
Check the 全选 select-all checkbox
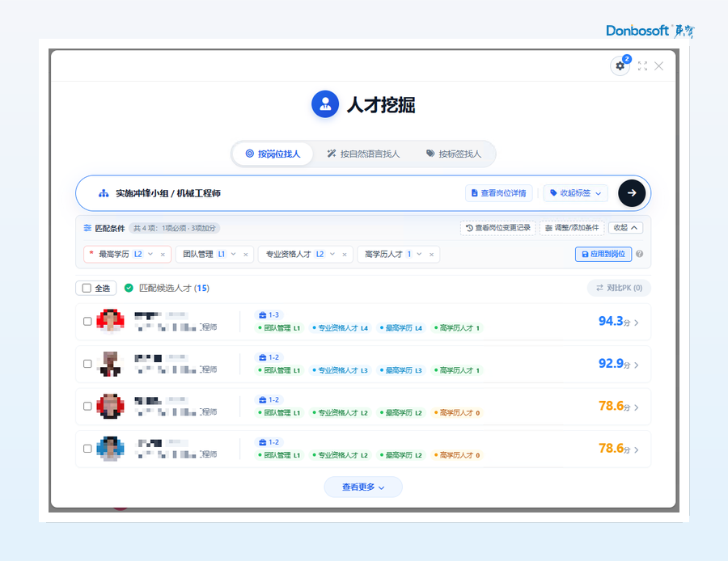coord(87,288)
